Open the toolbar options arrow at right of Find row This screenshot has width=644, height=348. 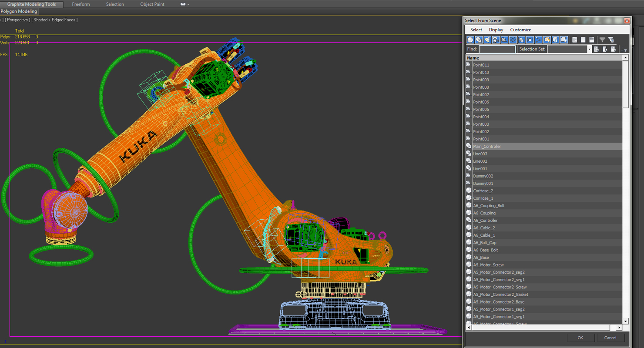(x=625, y=50)
